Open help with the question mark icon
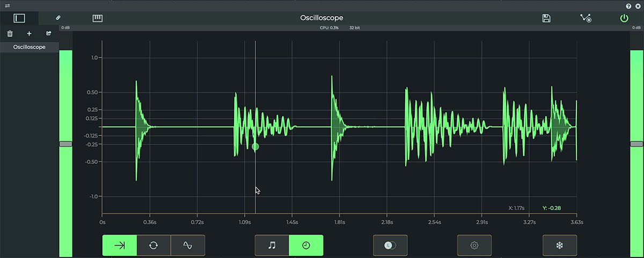 pos(628,5)
